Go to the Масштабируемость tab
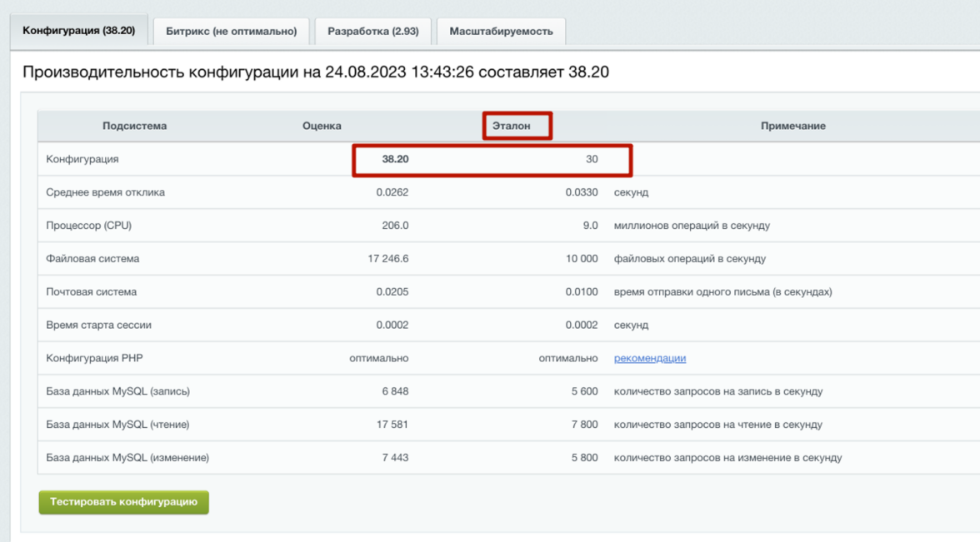Viewport: 980px width, 542px height. 501,32
